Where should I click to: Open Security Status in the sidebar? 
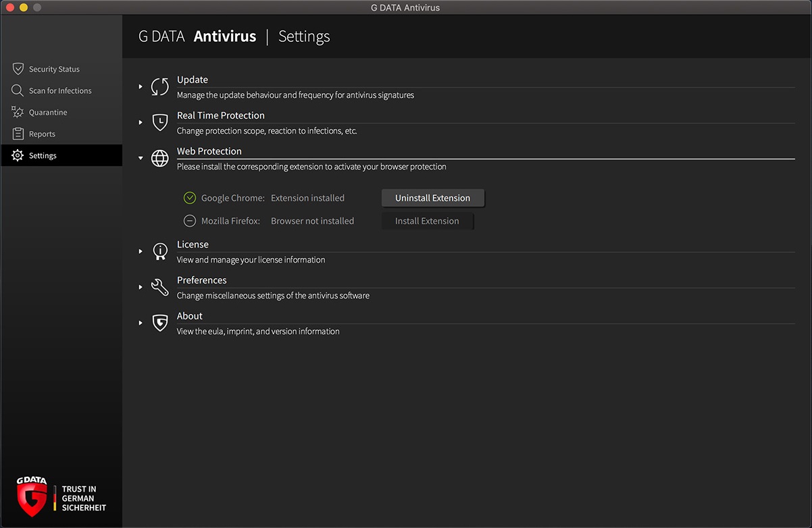[54, 69]
